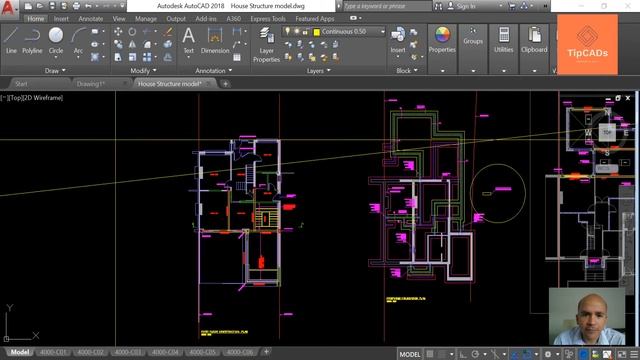Viewport: 640px width, 360px height.
Task: Click the Explode tool icon
Action: (x=168, y=44)
